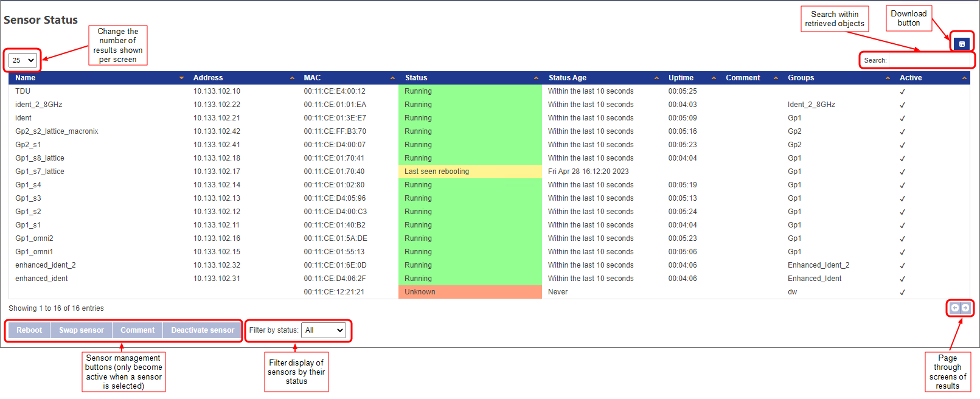This screenshot has width=980, height=399.
Task: Select sensor Gp2_s2_lattice_macronix
Action: coord(57,131)
